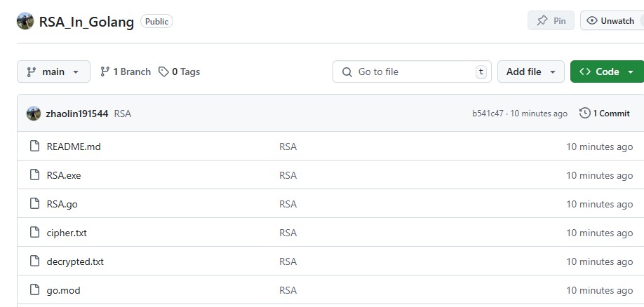View the 1 Commit history
The image size is (644, 307).
pyautogui.click(x=605, y=113)
